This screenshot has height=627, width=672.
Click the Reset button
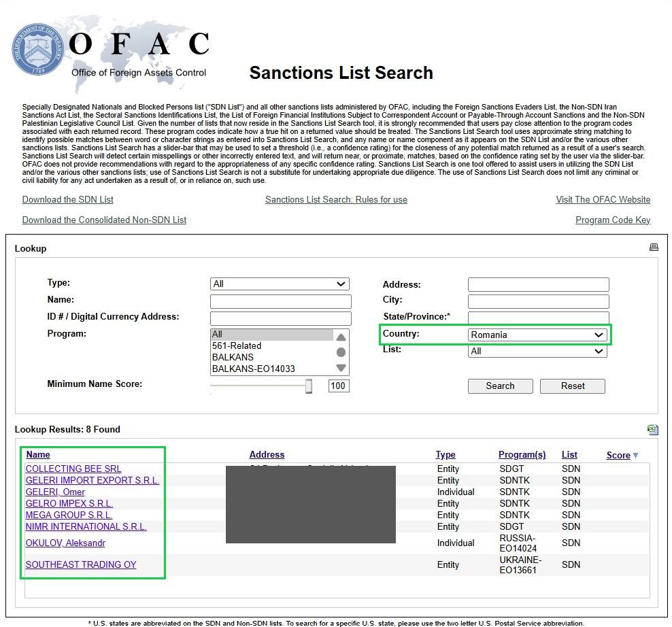point(573,386)
